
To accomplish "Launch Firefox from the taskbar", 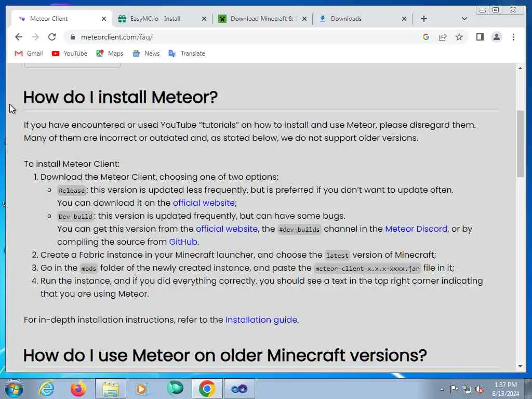I will pos(78,389).
